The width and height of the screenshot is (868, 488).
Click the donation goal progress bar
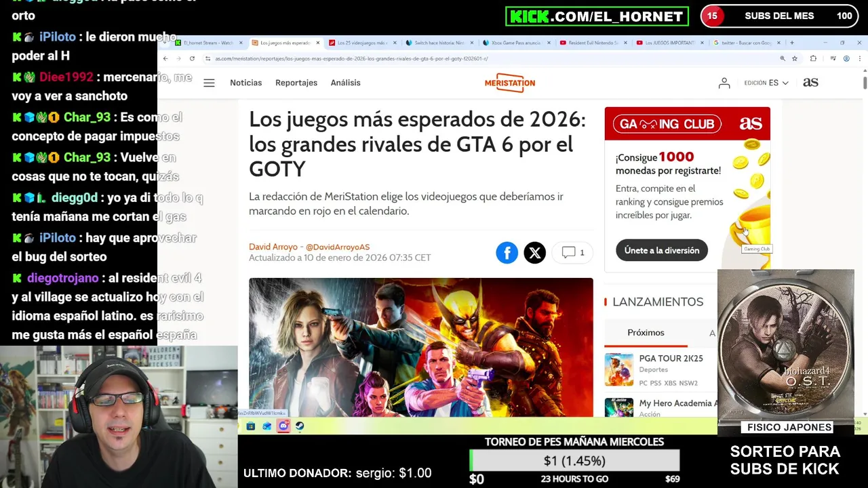[574, 461]
